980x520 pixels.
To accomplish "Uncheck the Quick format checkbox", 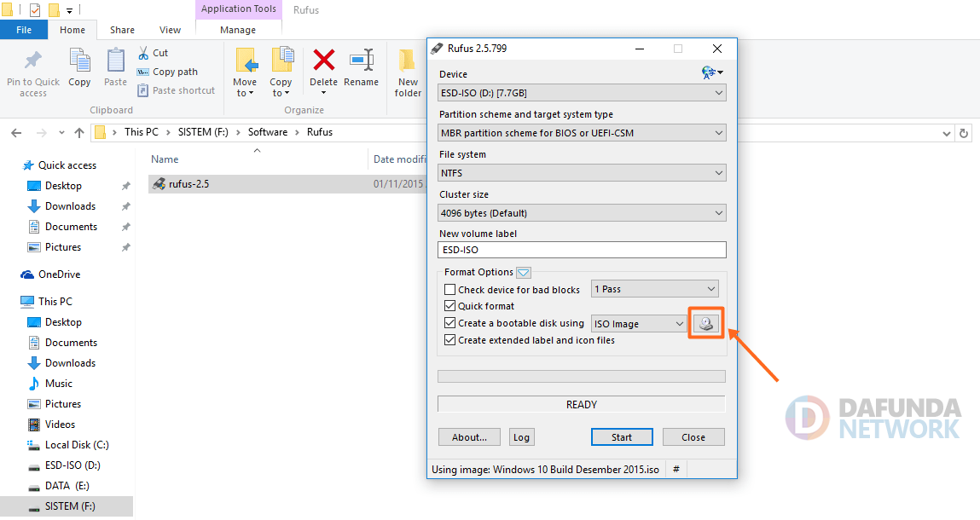I will point(450,306).
